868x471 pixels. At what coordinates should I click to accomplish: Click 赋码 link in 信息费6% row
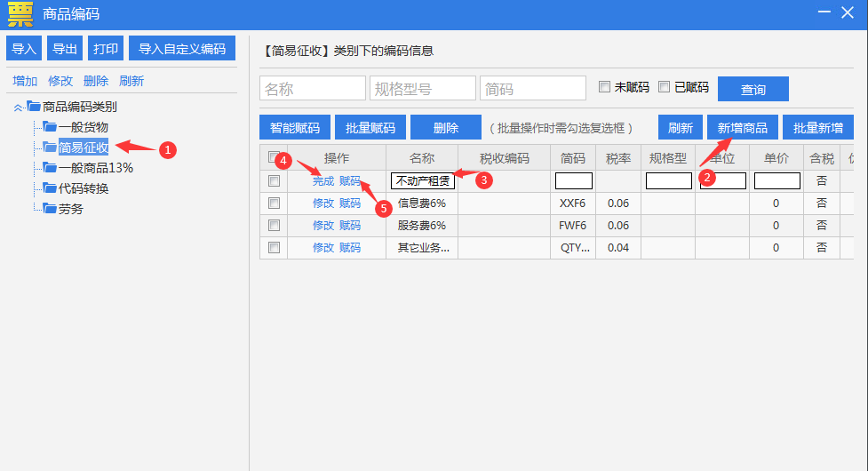pos(350,204)
